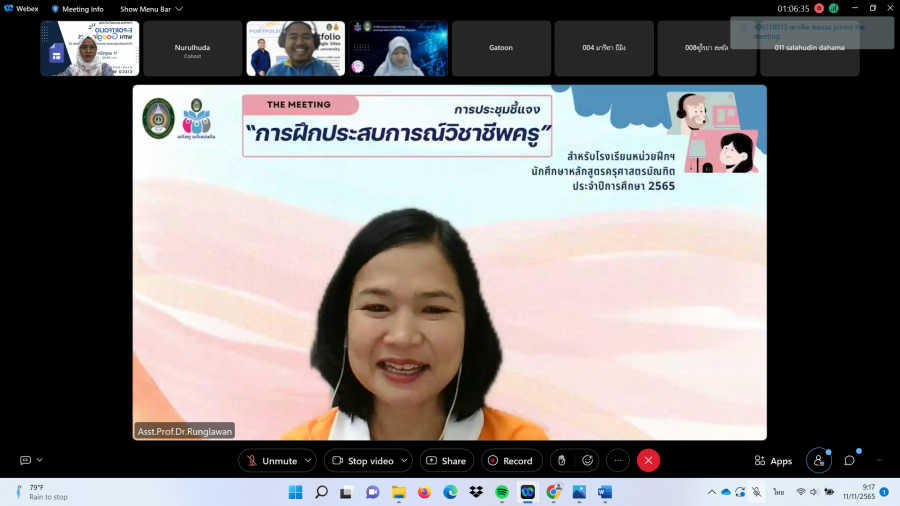Open Meeting Info tab

point(78,9)
